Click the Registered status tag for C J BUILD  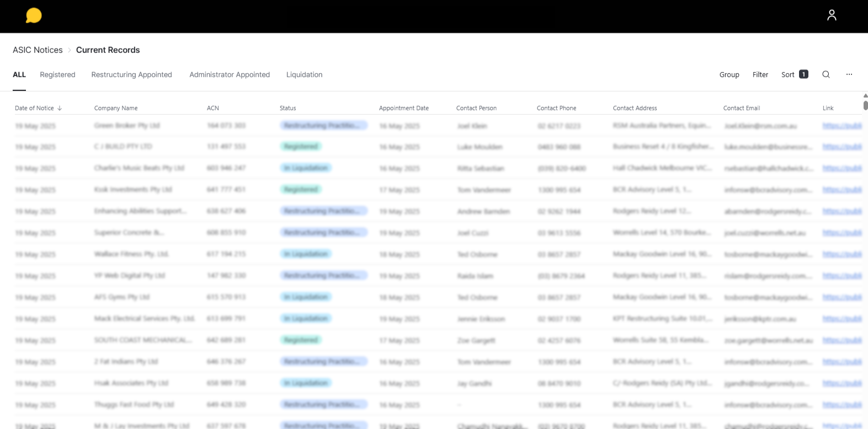click(301, 147)
